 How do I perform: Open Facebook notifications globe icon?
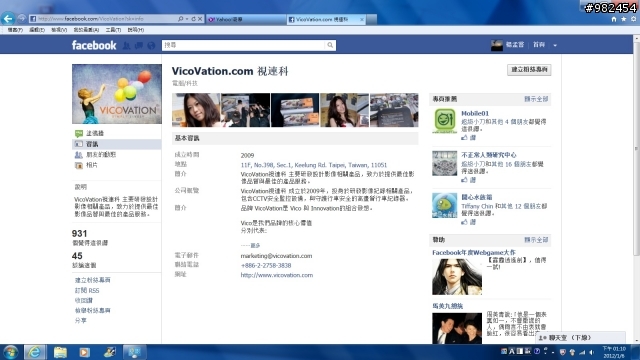[x=151, y=45]
